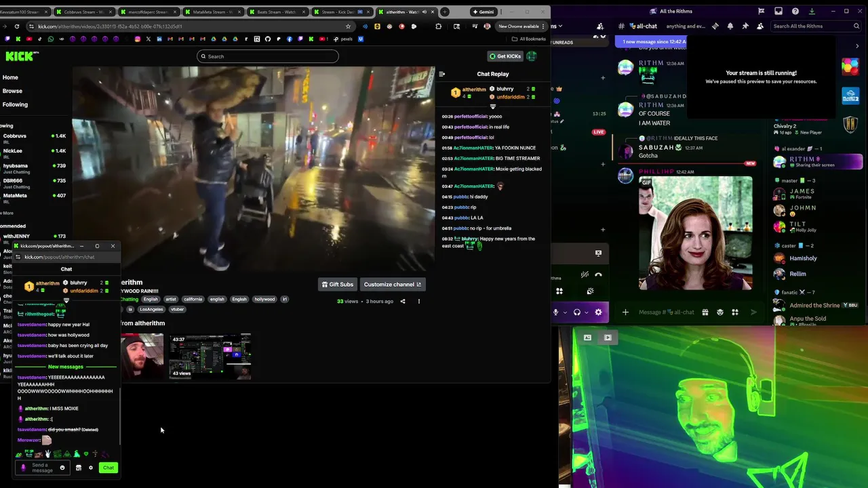Click the 1 new message banner in Discord
This screenshot has width=868, height=488.
tap(652, 42)
